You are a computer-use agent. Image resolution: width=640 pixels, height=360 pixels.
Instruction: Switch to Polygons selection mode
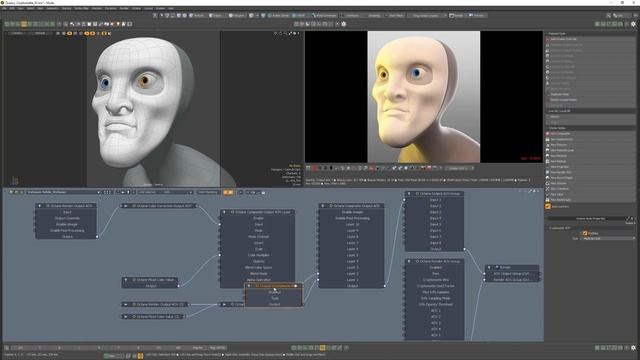(x=237, y=16)
